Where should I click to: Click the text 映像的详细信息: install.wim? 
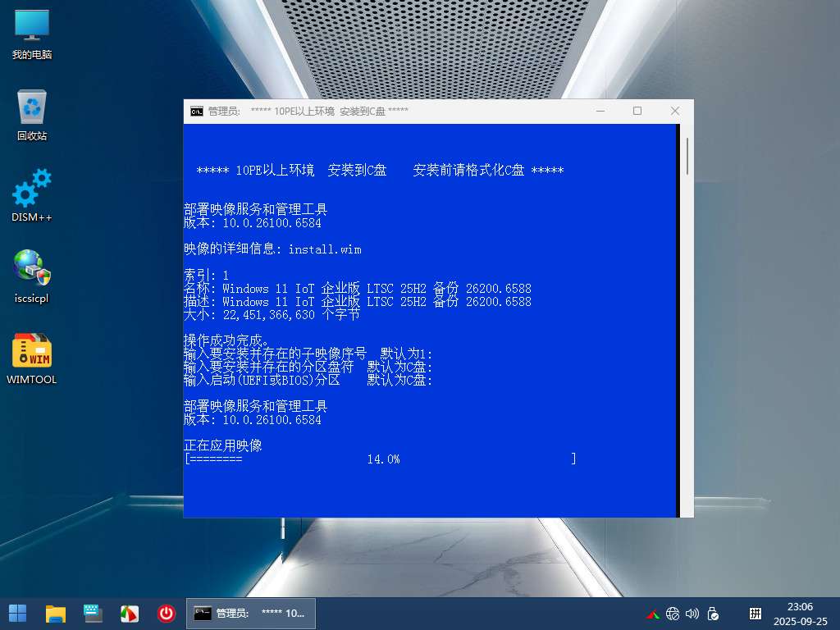[272, 249]
